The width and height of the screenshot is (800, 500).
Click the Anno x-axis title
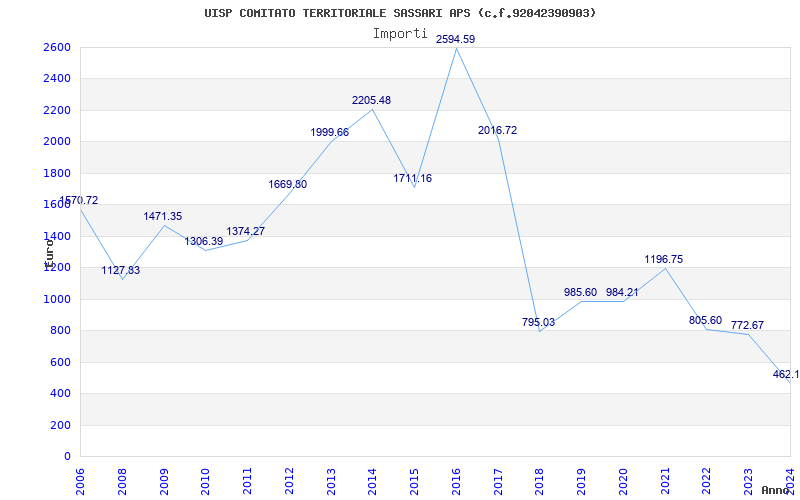click(775, 490)
